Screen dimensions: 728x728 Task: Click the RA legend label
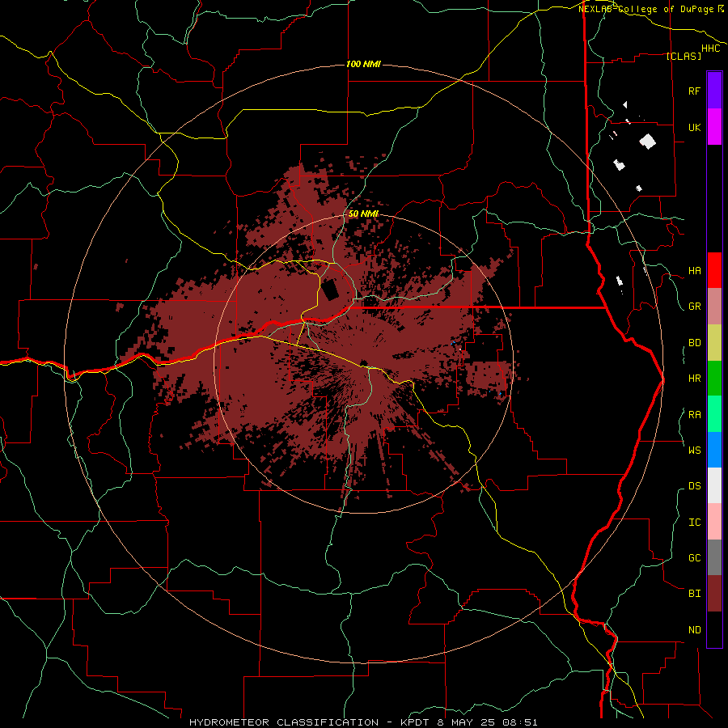point(694,415)
